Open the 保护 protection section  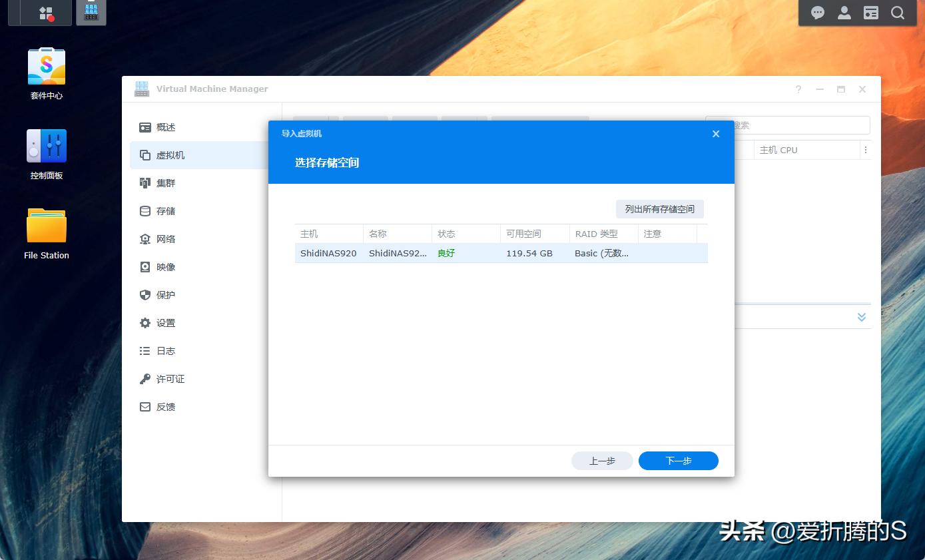coord(165,294)
